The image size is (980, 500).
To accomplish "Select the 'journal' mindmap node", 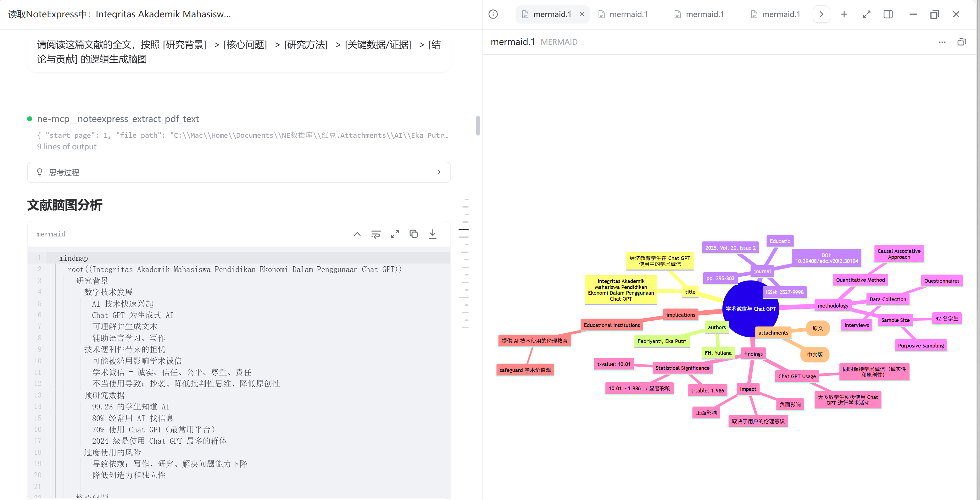I will pyautogui.click(x=762, y=271).
